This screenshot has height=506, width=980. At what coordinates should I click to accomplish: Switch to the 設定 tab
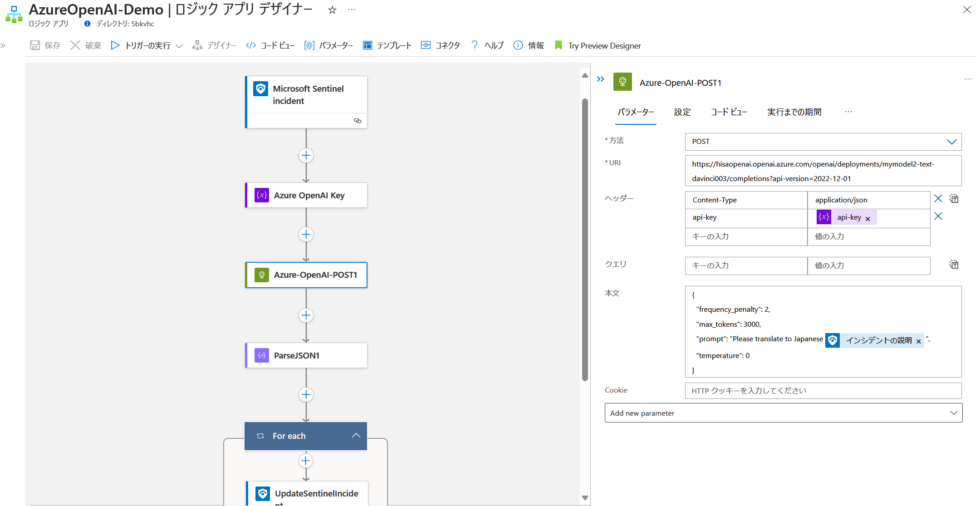coord(682,112)
